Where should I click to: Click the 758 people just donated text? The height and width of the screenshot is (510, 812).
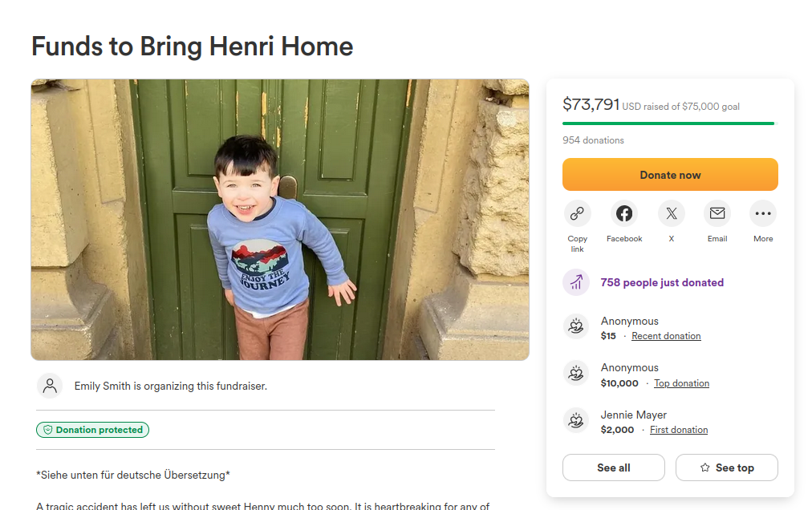coord(662,282)
